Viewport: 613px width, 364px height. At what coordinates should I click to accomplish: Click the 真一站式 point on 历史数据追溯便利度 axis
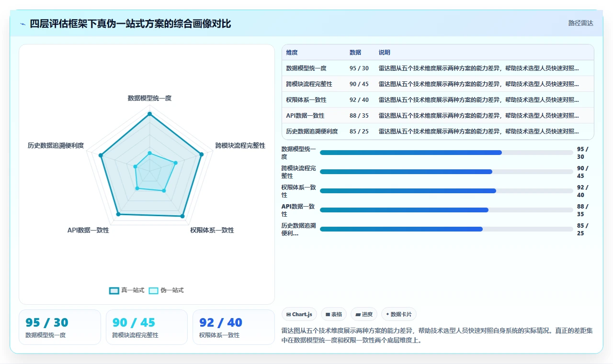tap(101, 155)
